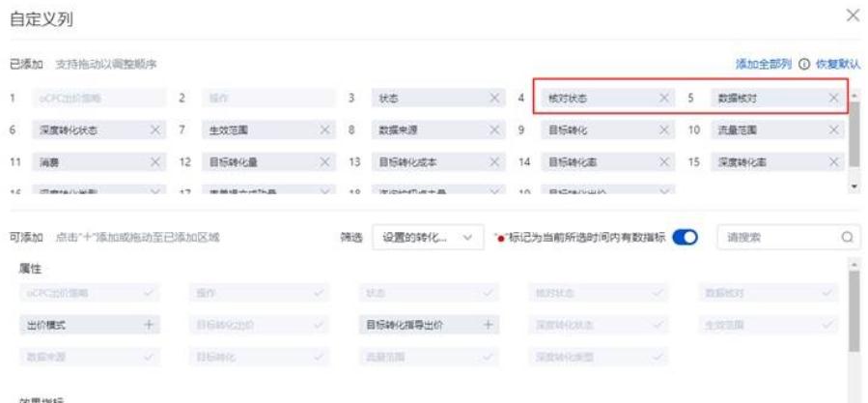
Task: Focus the 请搜索 search field
Action: (789, 237)
